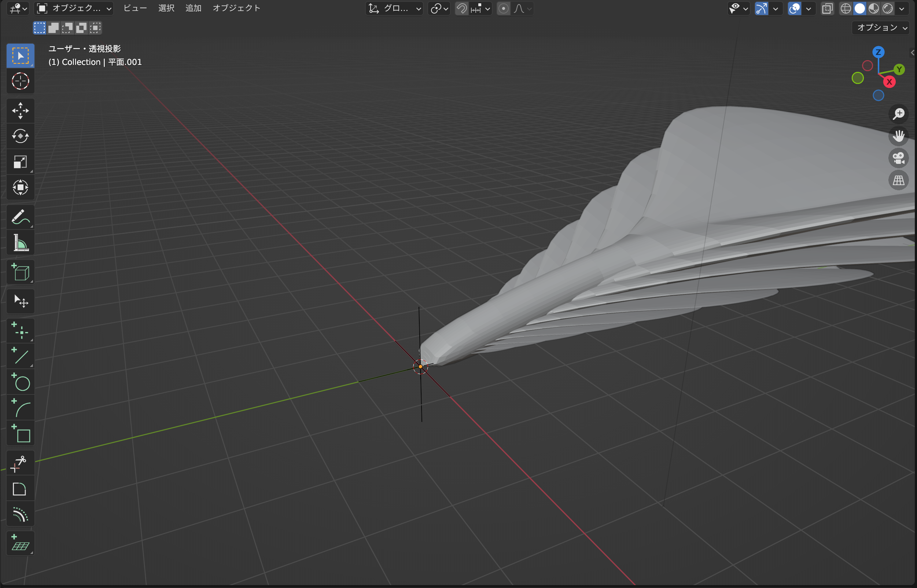Activate the add line sketch tool
This screenshot has height=588, width=917.
(20, 356)
